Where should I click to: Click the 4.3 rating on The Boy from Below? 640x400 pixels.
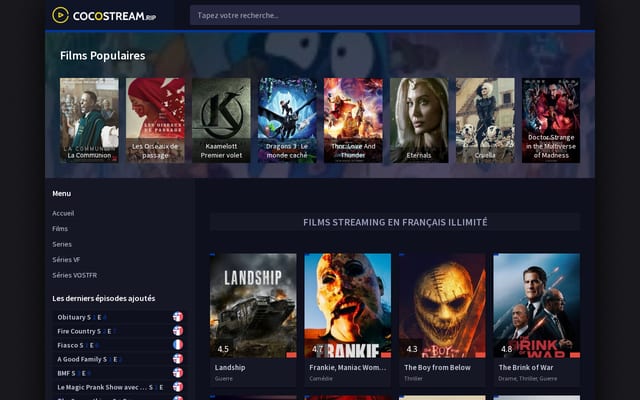tap(412, 349)
